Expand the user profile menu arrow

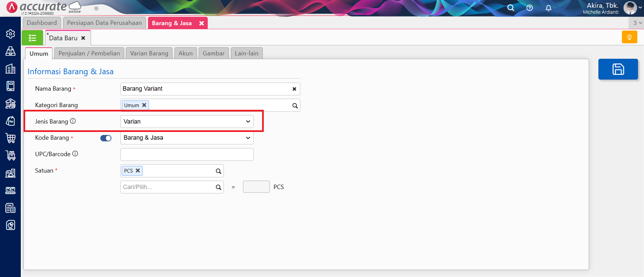640,8
